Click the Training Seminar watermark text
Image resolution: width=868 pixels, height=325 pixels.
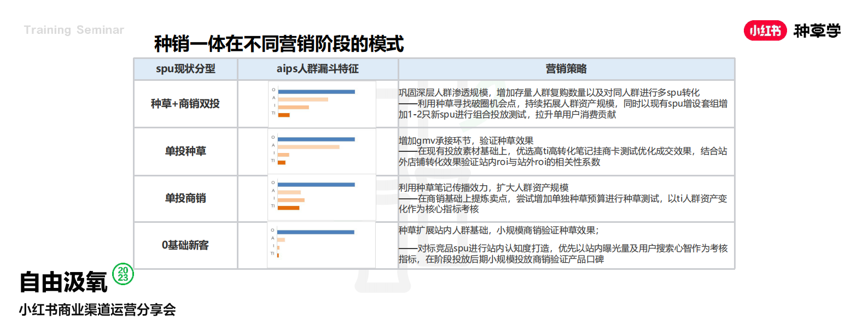[x=74, y=30]
